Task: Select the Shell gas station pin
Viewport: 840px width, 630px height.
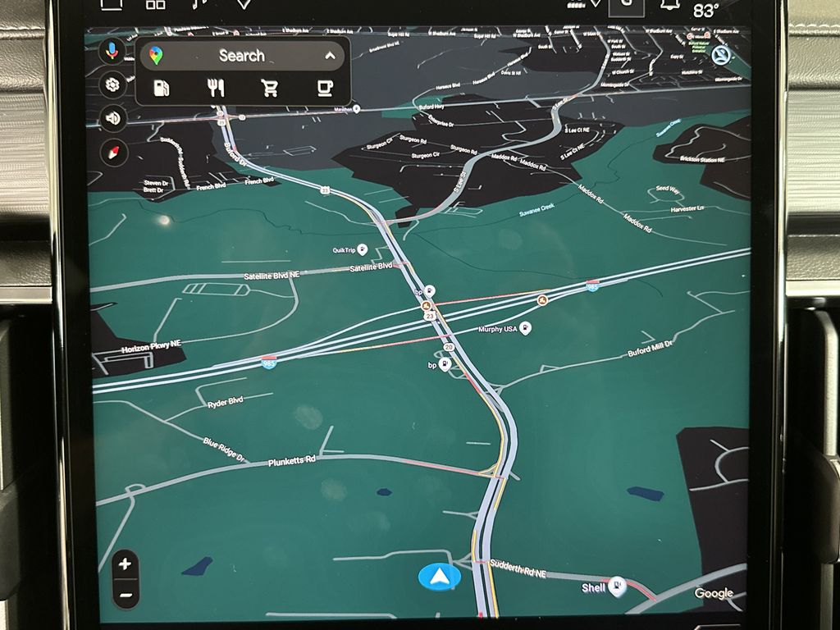Action: point(617,586)
